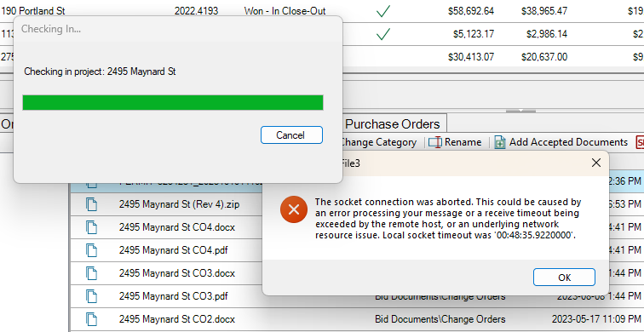The width and height of the screenshot is (644, 332).
Task: Select Change Category toolbar option
Action: point(378,142)
